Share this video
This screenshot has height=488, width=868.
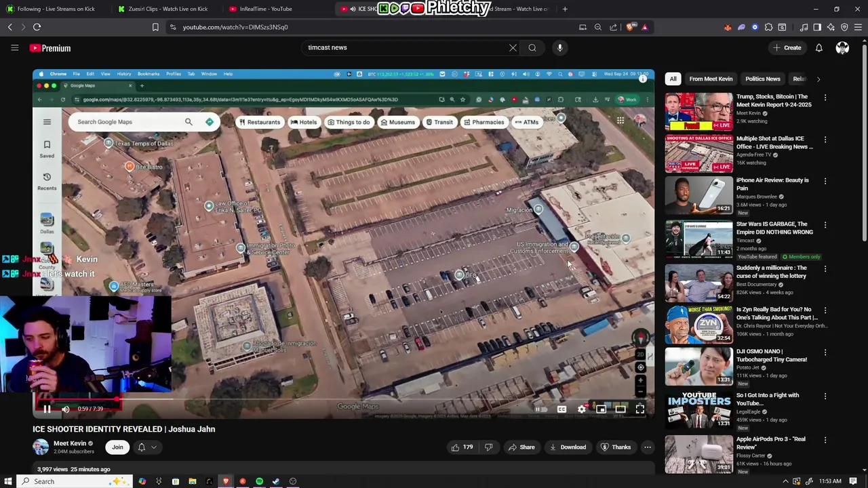pos(521,447)
